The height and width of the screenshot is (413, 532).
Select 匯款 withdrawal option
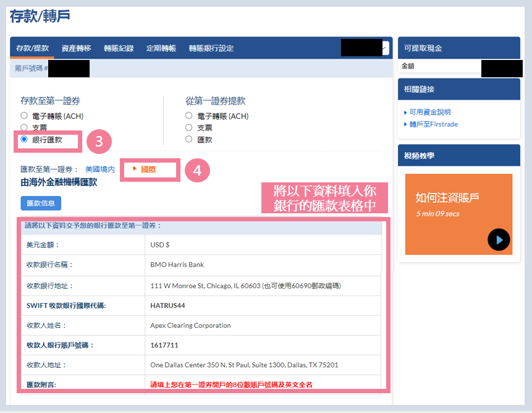[188, 139]
